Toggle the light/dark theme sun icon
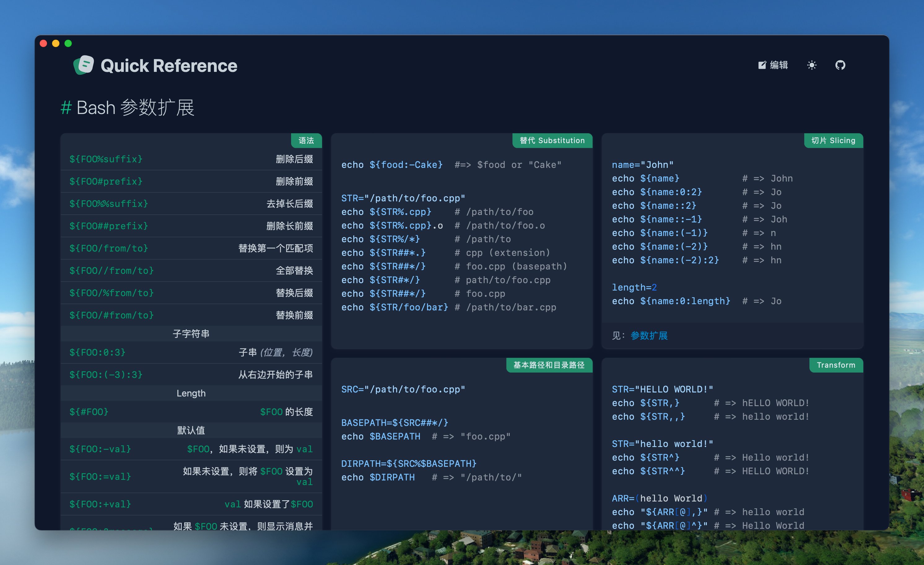 click(x=812, y=65)
